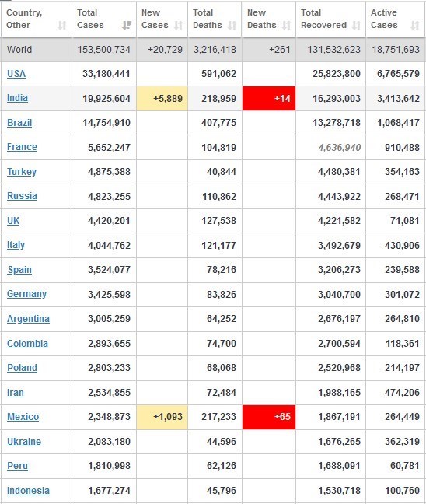The width and height of the screenshot is (426, 504).
Task: Open the France country link
Action: 22,147
